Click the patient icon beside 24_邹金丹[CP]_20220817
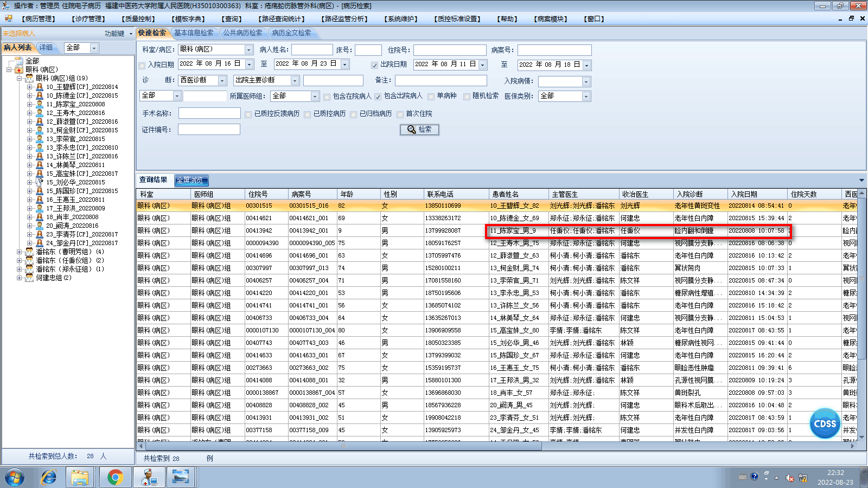 point(40,243)
